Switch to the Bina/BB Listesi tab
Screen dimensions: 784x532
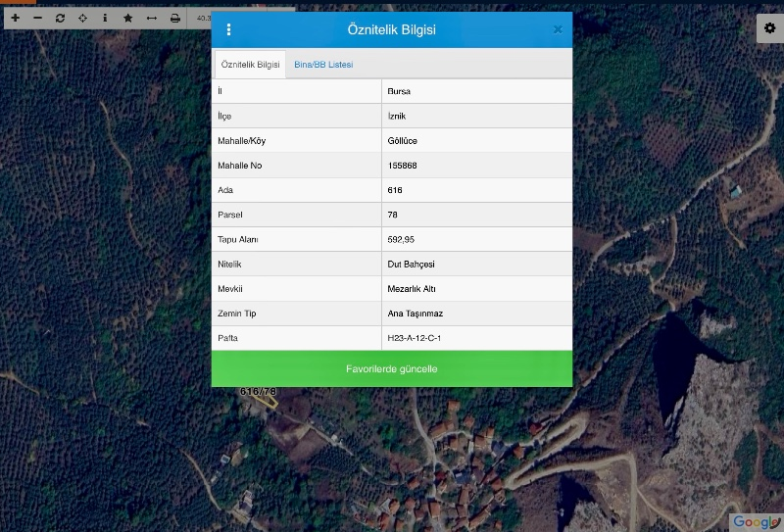pyautogui.click(x=323, y=65)
